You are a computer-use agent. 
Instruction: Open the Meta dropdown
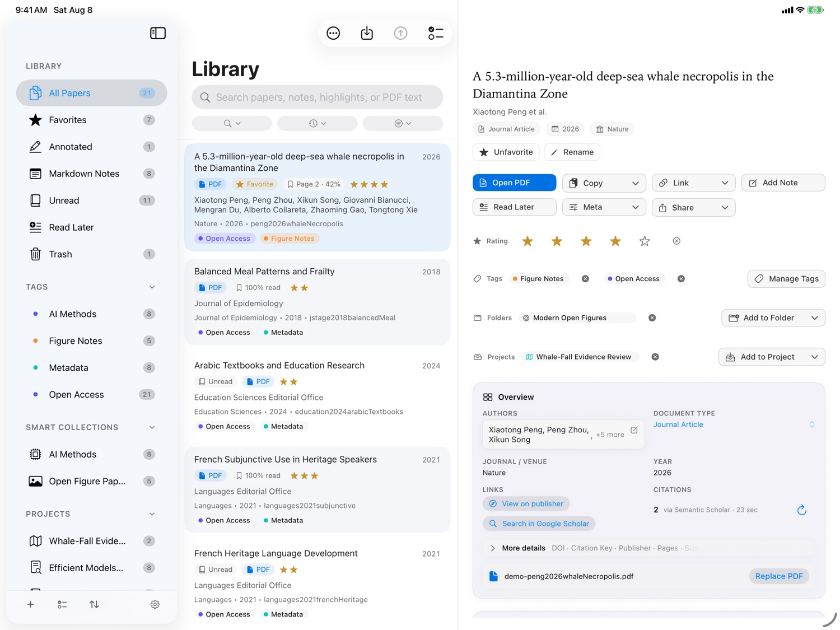[604, 207]
